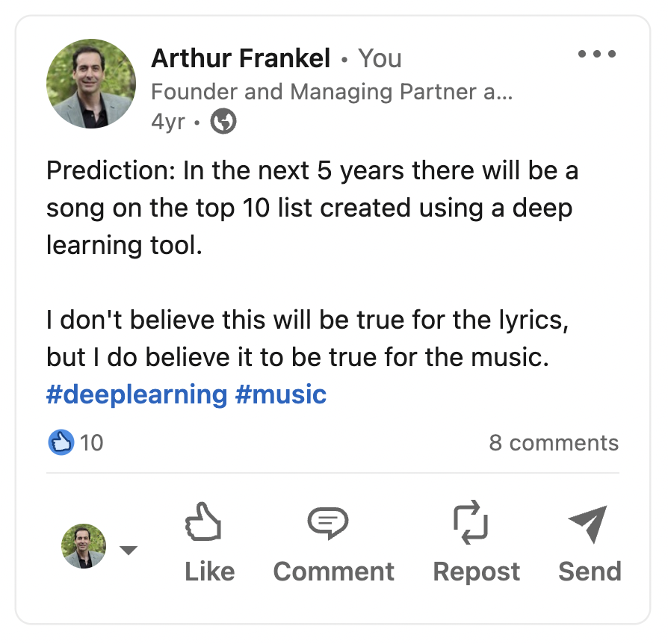The height and width of the screenshot is (644, 668).
Task: Click the thumbs-up Like icon
Action: [203, 522]
